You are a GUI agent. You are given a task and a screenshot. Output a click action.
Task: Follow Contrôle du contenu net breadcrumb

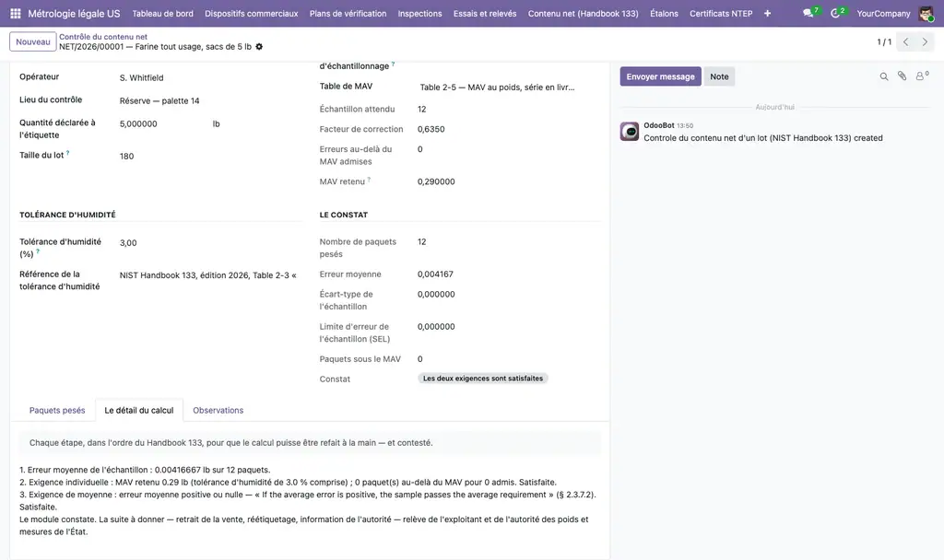103,37
